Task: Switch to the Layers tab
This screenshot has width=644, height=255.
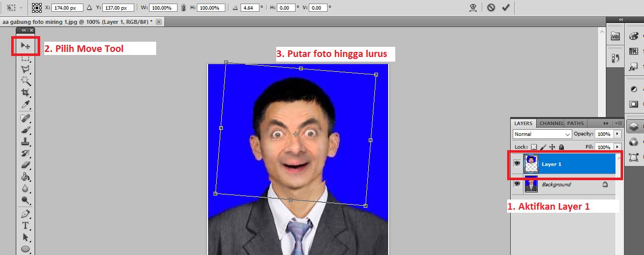Action: tap(523, 123)
